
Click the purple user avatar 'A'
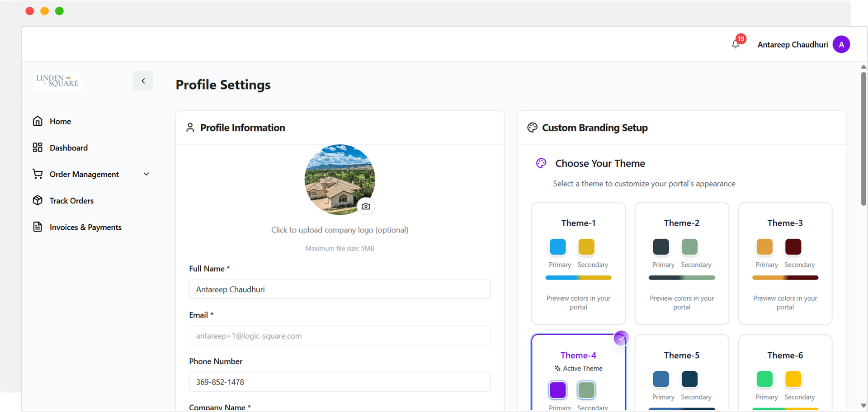(841, 44)
